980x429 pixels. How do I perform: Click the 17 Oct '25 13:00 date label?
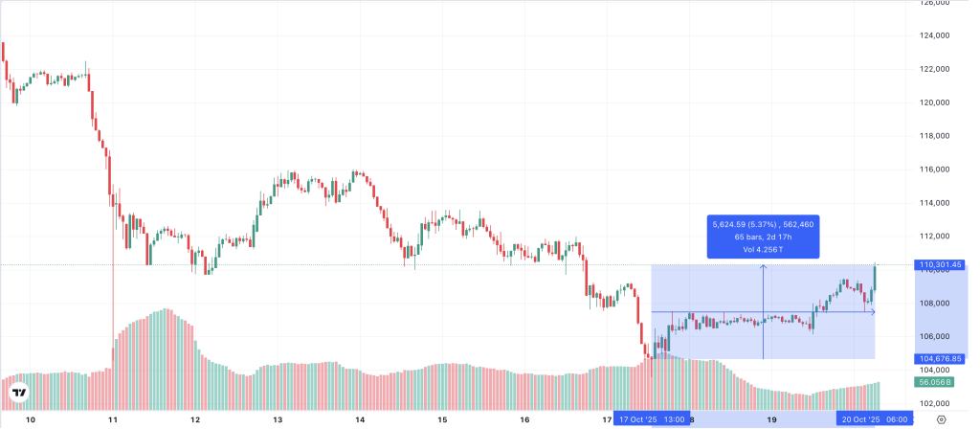coord(651,419)
